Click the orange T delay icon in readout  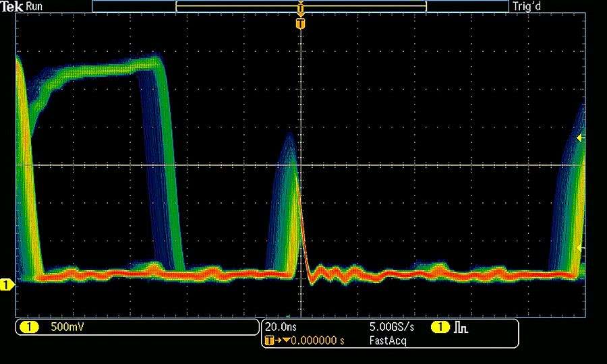pos(270,340)
